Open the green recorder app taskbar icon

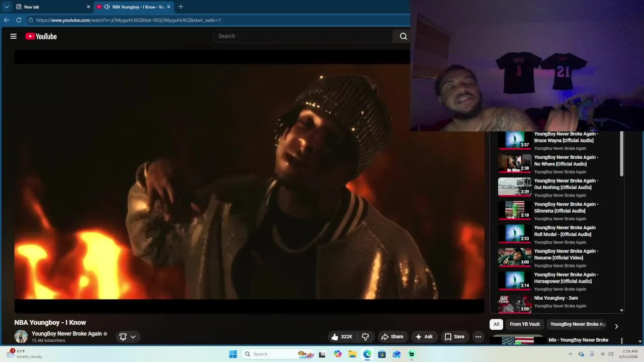[x=412, y=354]
